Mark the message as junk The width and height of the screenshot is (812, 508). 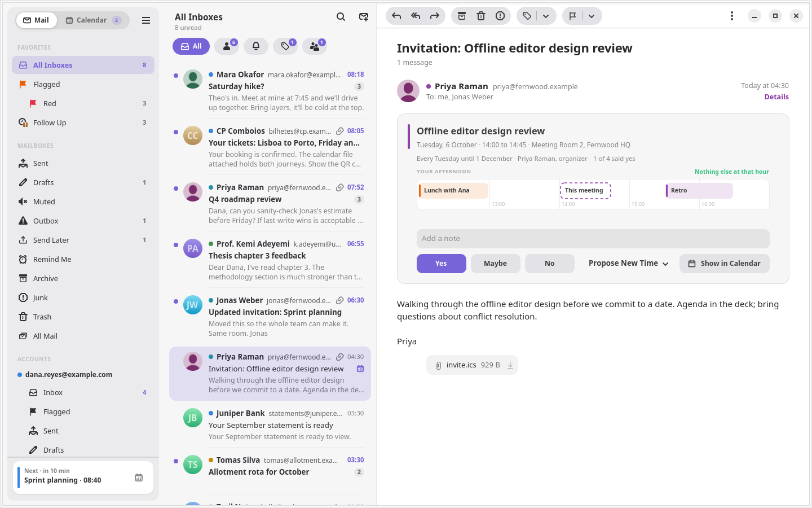(x=500, y=16)
